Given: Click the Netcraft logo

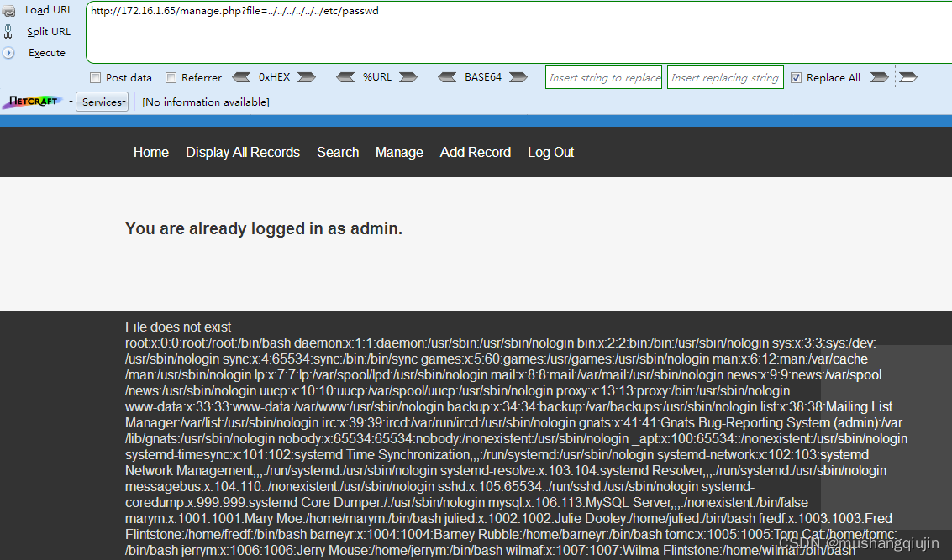Looking at the screenshot, I should (x=33, y=102).
